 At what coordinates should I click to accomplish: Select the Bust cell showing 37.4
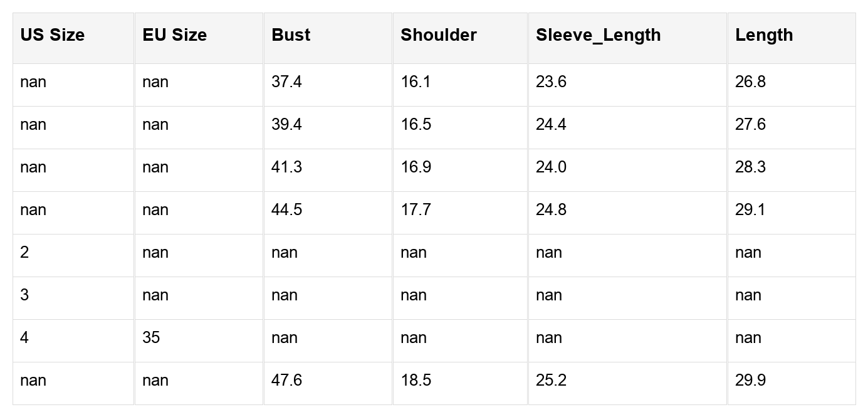click(286, 82)
